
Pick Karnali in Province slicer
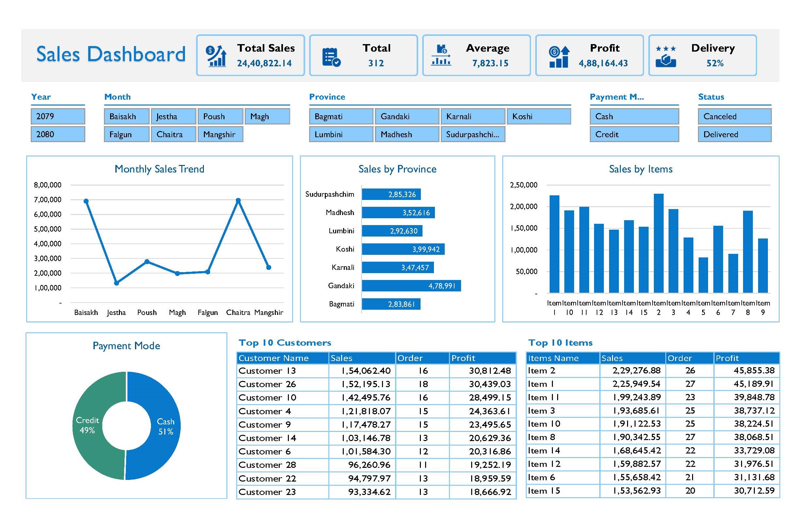click(473, 116)
